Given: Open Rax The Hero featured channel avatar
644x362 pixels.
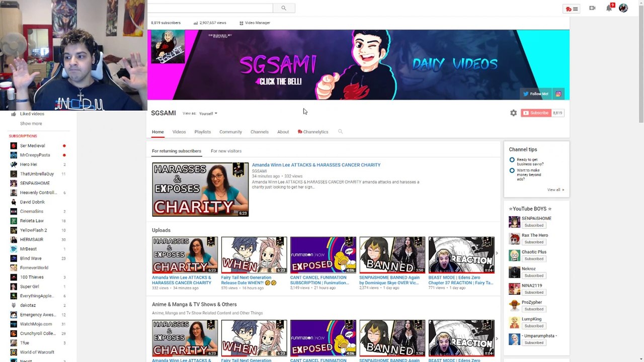Looking at the screenshot, I should coord(514,238).
